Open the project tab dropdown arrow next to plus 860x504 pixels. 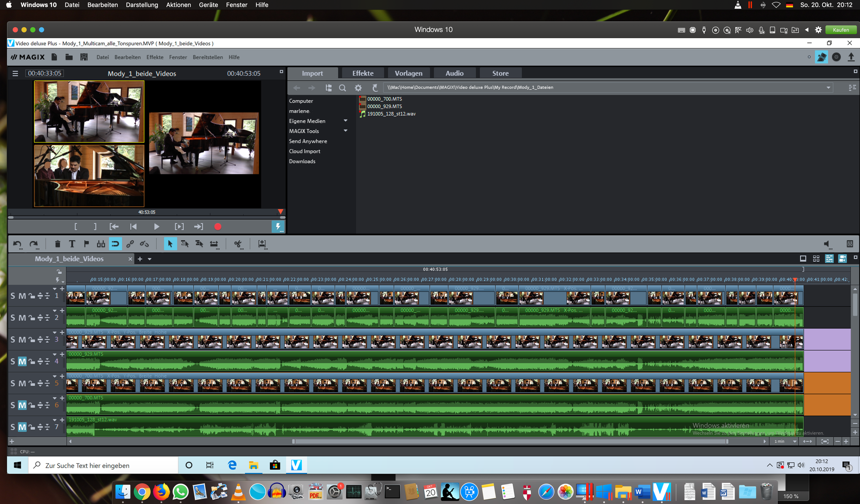[x=150, y=259]
